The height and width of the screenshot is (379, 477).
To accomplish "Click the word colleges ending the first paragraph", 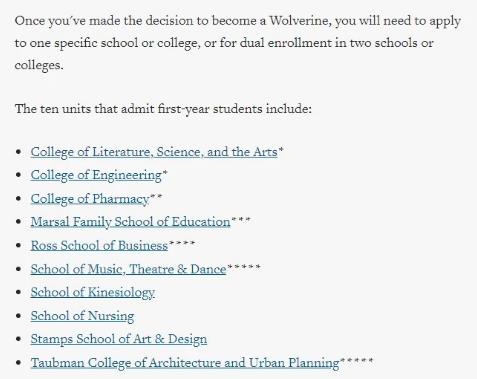I will 39,65.
